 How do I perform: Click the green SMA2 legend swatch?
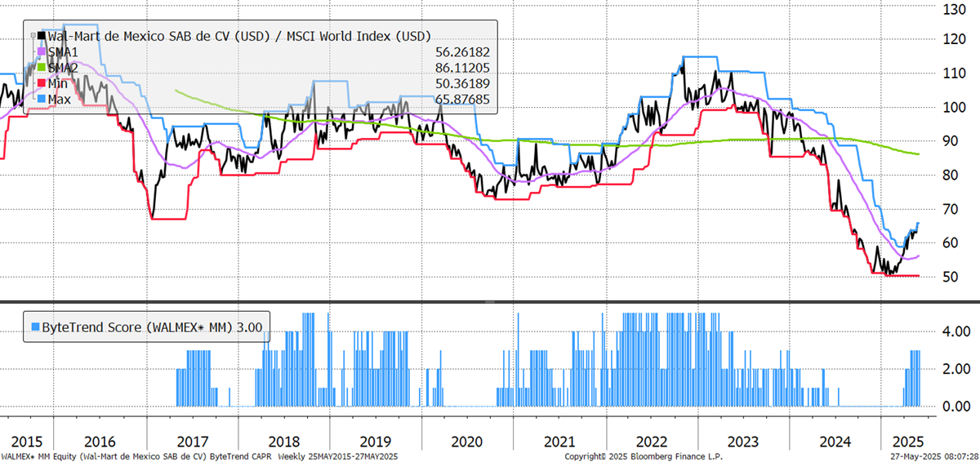click(x=42, y=68)
